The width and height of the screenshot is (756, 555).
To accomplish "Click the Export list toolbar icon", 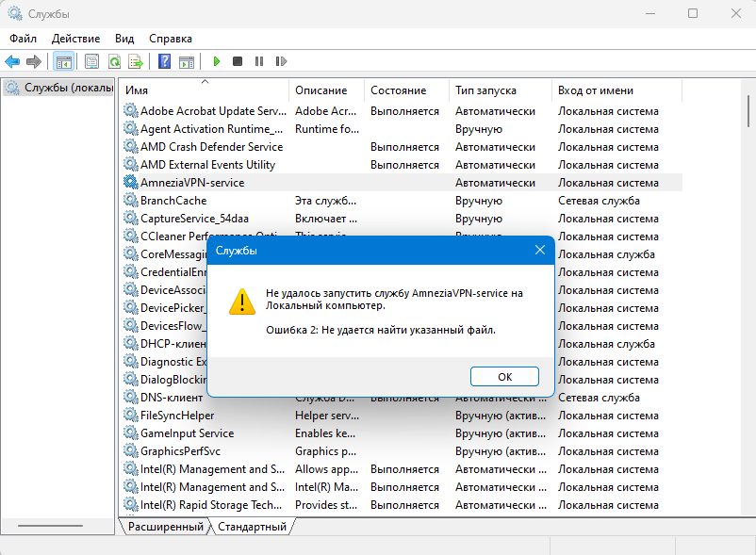I will tap(136, 61).
